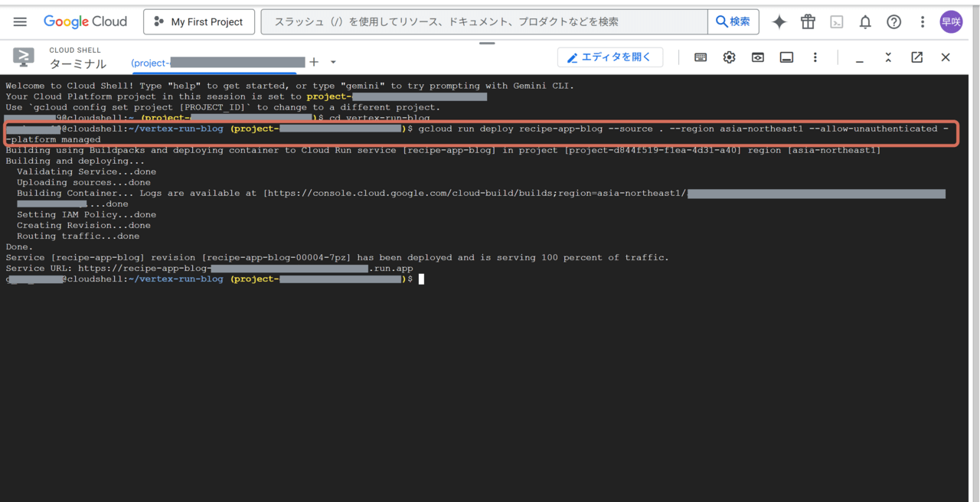Expand the terminal tab dropdown arrow
The height and width of the screenshot is (502, 980).
333,62
